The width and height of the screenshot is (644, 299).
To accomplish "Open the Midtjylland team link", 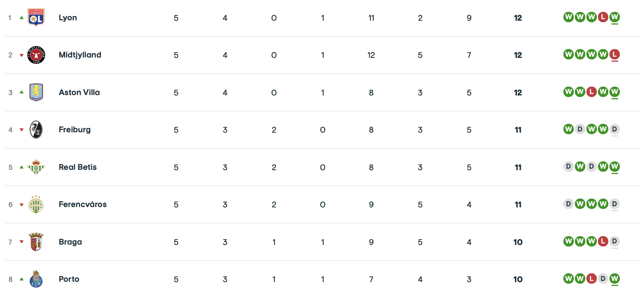I will pyautogui.click(x=80, y=55).
